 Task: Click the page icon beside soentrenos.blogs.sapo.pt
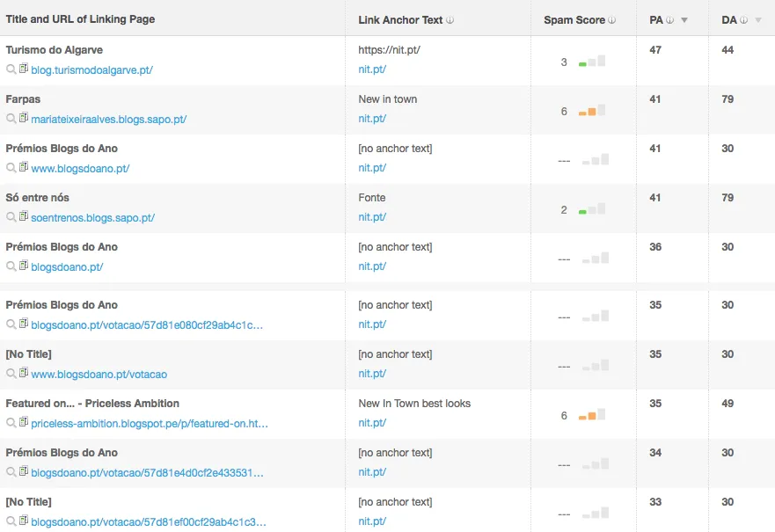(x=24, y=216)
